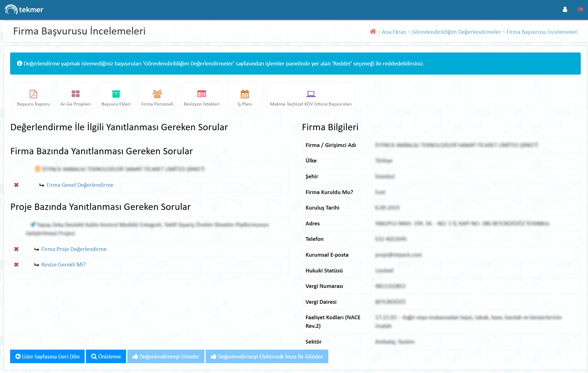This screenshot has height=373, width=588.
Task: Open Firma Genel Değerlendirme link
Action: [x=80, y=185]
